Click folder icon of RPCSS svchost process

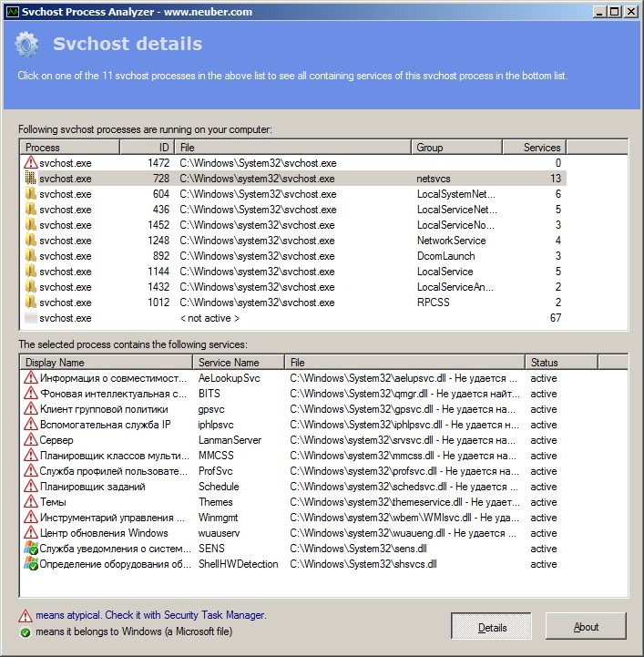(30, 303)
